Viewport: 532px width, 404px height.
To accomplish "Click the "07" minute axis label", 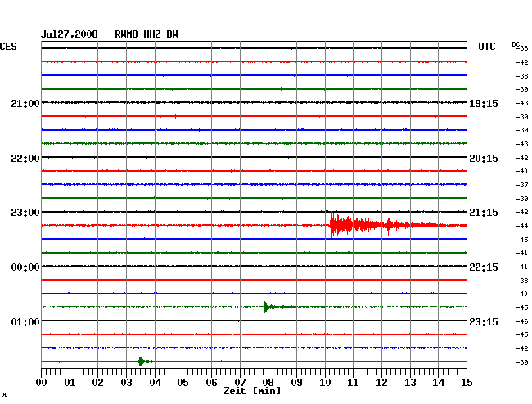I will click(x=240, y=383).
